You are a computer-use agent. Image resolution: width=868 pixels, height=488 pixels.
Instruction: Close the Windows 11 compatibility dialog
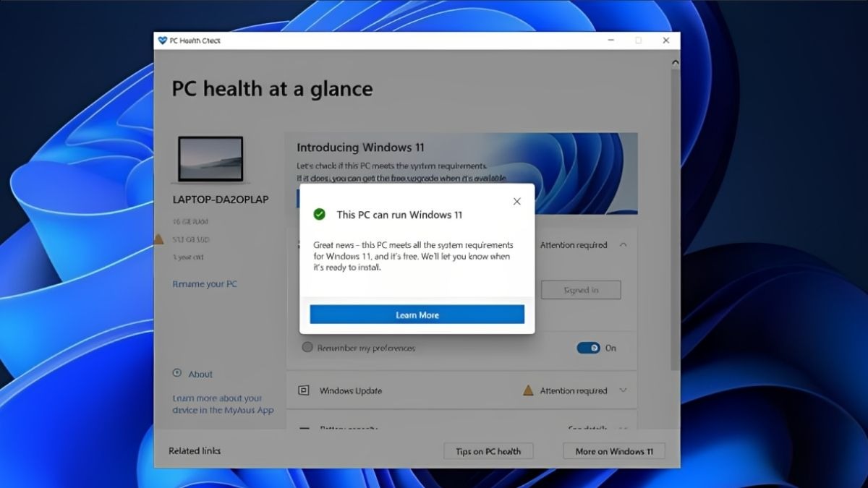point(516,202)
